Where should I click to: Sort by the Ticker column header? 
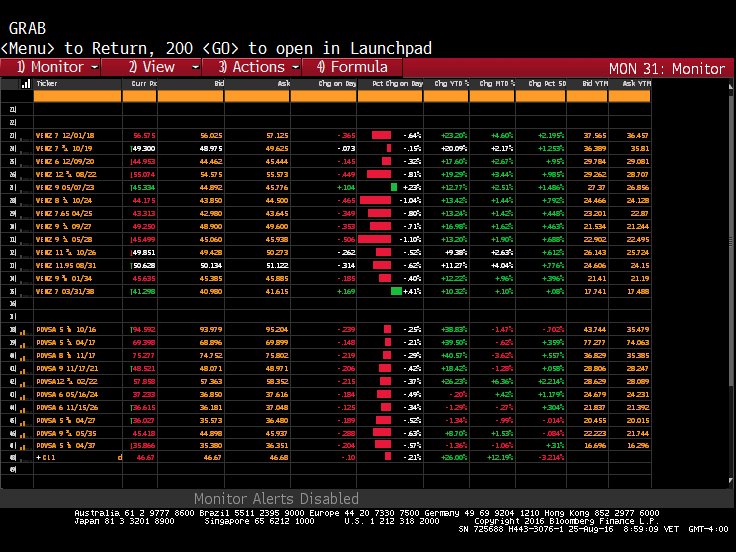[47, 84]
